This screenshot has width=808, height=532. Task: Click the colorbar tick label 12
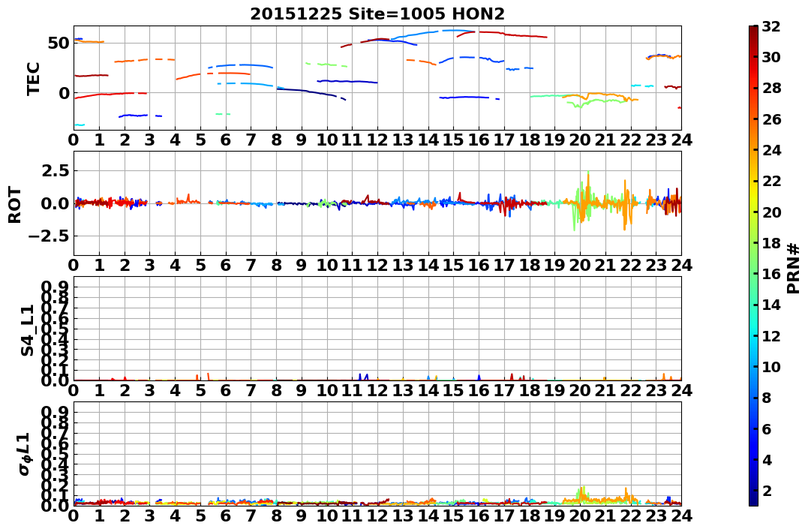(771, 335)
